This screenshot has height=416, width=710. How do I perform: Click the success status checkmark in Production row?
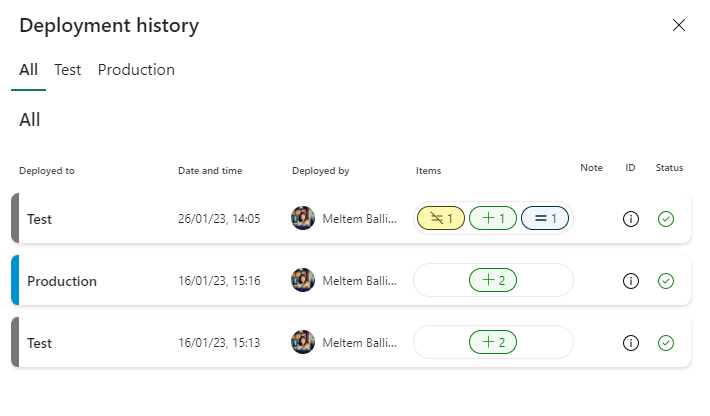[x=666, y=281]
